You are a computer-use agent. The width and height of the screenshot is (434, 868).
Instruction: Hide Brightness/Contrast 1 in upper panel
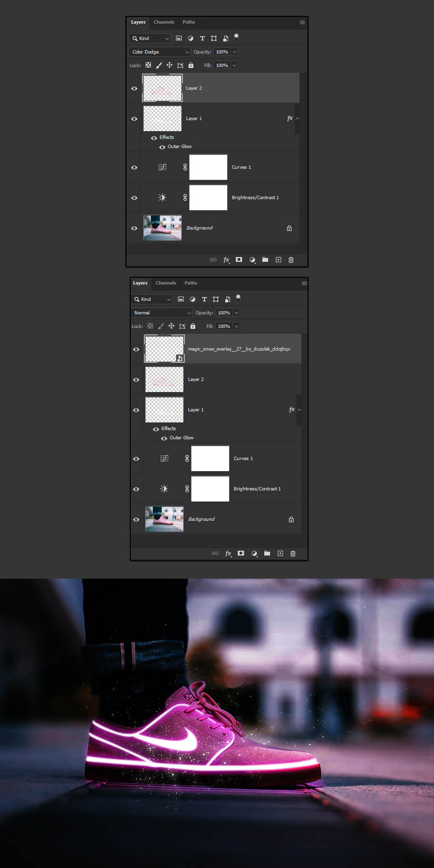[134, 198]
